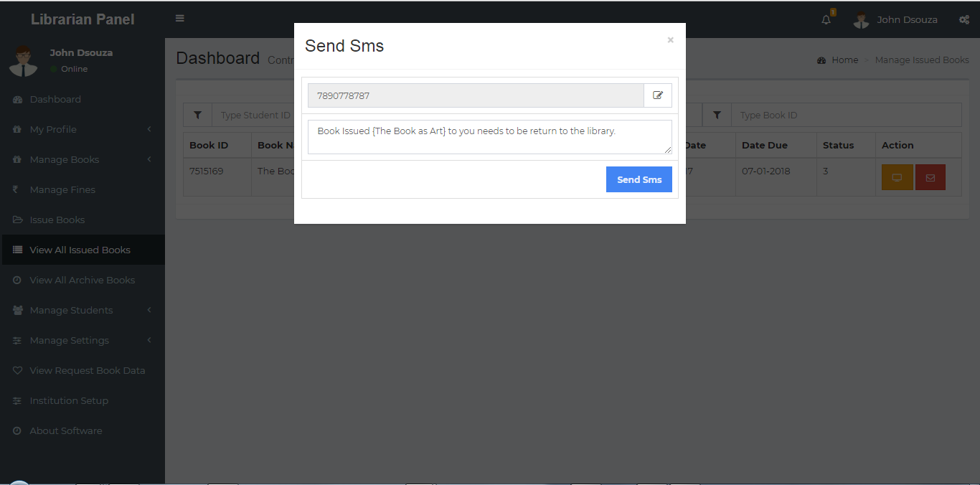980x485 pixels.
Task: Open the notifications bell icon
Action: (826, 19)
